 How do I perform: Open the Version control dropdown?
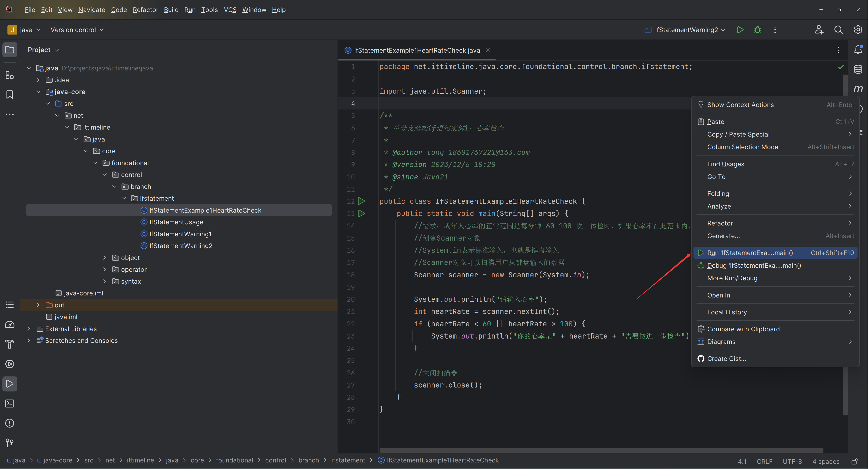[x=77, y=30]
